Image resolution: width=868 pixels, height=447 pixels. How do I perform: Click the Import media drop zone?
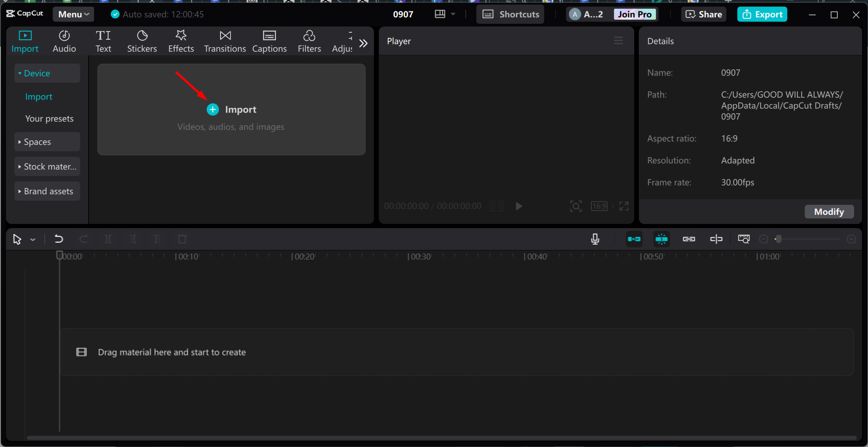coord(231,109)
